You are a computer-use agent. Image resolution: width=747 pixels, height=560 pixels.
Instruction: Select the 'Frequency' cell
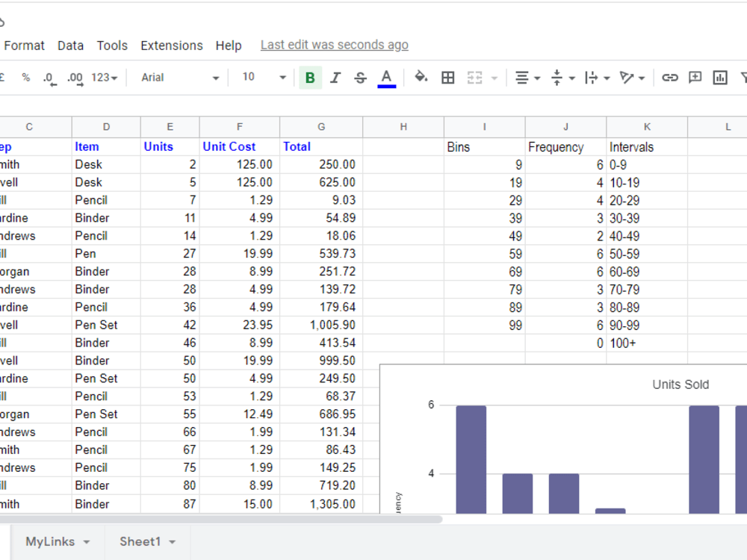click(566, 147)
